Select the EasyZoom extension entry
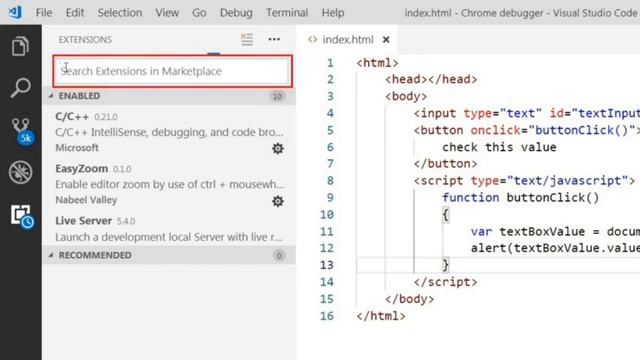 pyautogui.click(x=169, y=184)
